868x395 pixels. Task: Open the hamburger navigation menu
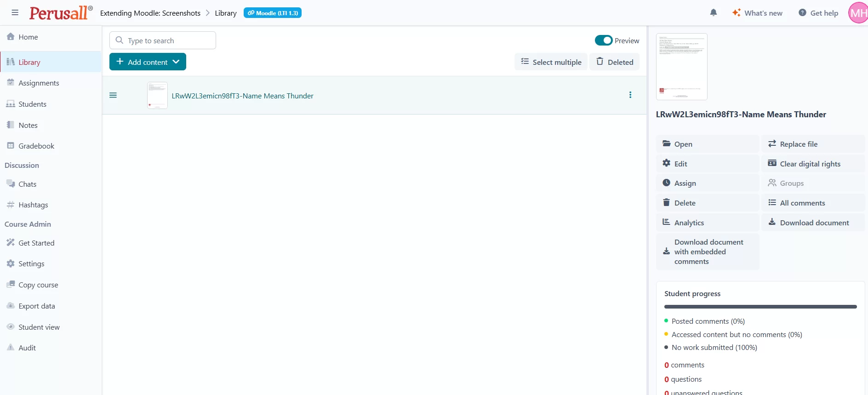tap(15, 13)
